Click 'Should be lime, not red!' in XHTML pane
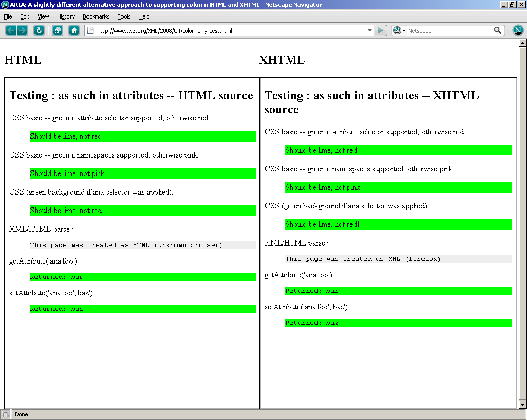 coord(322,224)
